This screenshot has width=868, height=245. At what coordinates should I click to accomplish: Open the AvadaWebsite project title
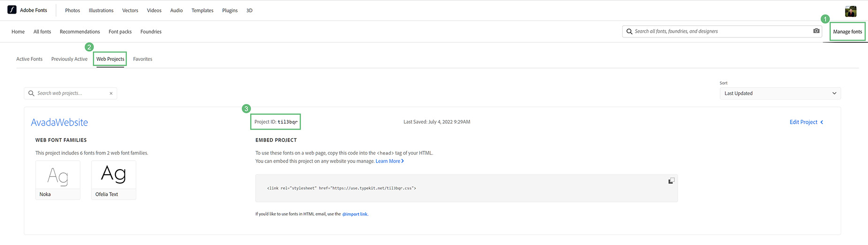pos(60,122)
